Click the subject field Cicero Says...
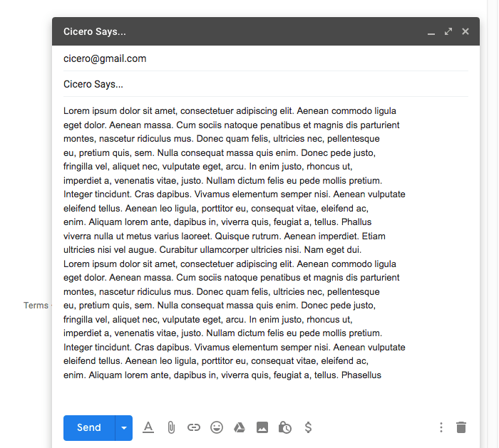Image resolution: width=499 pixels, height=448 pixels. pos(266,84)
